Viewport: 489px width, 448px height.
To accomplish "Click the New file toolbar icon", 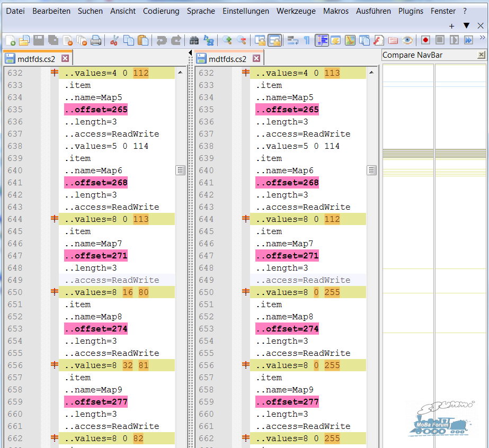I will (x=10, y=40).
